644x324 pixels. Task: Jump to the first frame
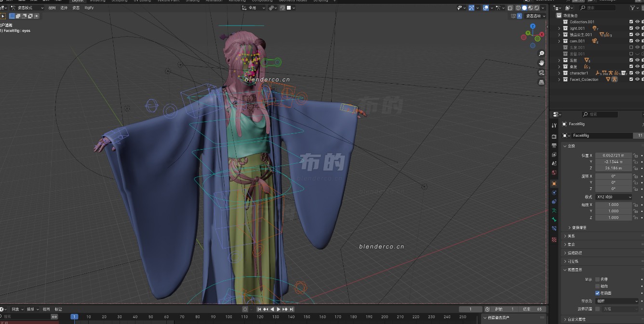259,309
